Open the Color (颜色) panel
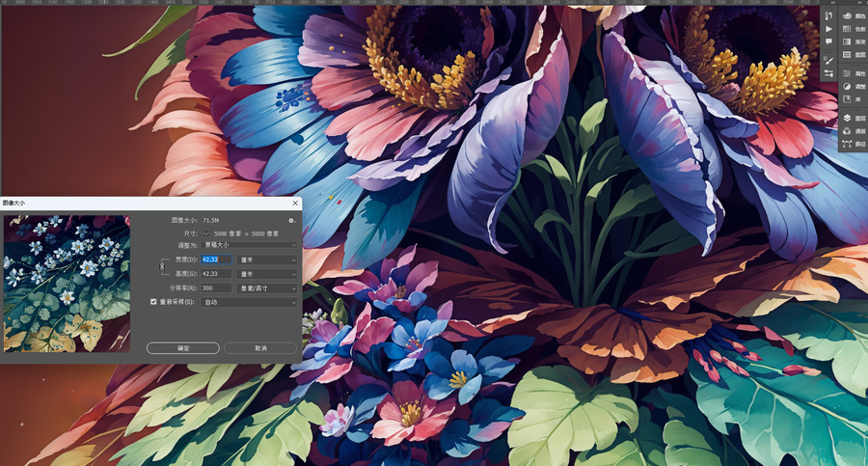This screenshot has width=868, height=466. pos(854,16)
